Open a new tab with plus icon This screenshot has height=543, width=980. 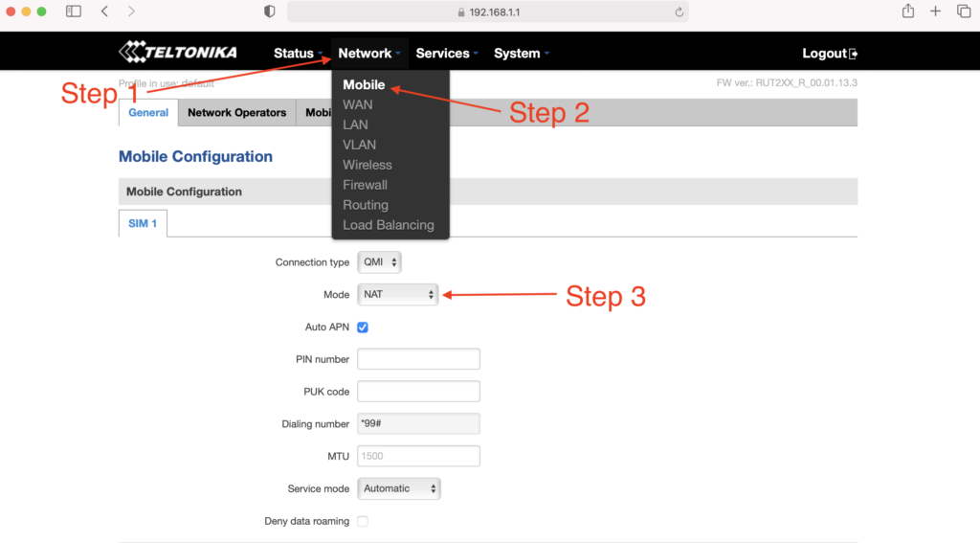(935, 11)
